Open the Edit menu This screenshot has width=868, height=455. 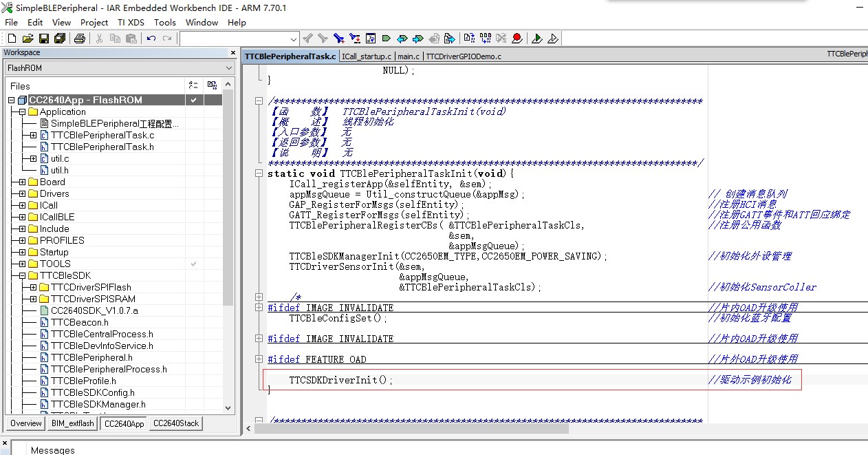pyautogui.click(x=35, y=22)
